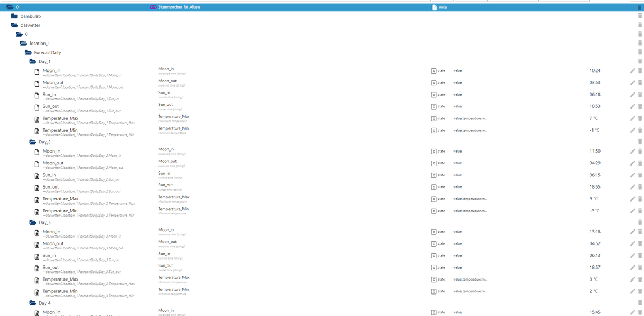
Task: Click the document icon of Moon_in under Day_1
Action: point(36,70)
